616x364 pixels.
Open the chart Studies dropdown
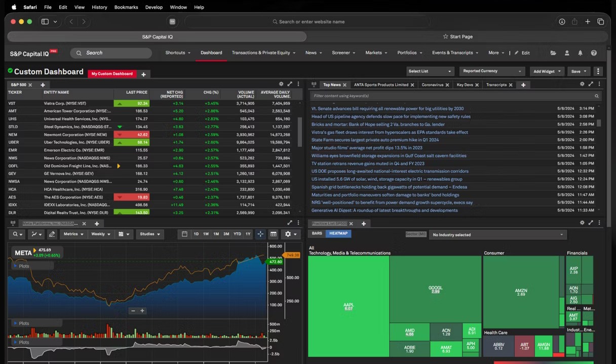pyautogui.click(x=149, y=234)
